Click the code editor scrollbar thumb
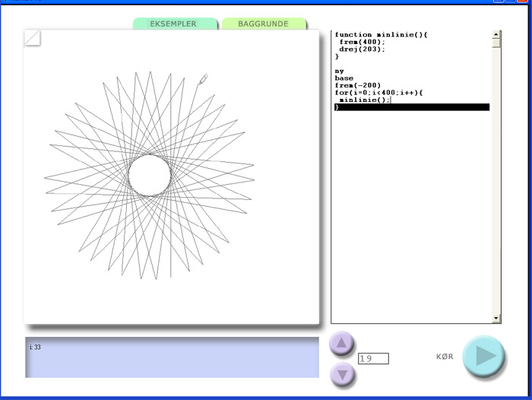532x400 pixels. (x=497, y=43)
